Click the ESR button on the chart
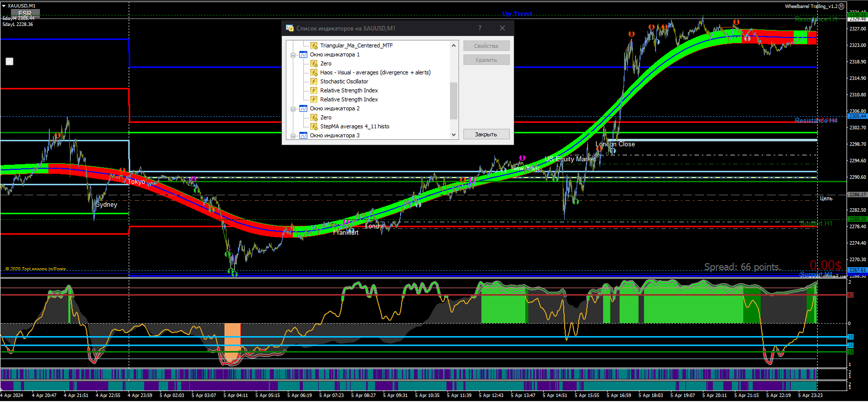 click(25, 13)
